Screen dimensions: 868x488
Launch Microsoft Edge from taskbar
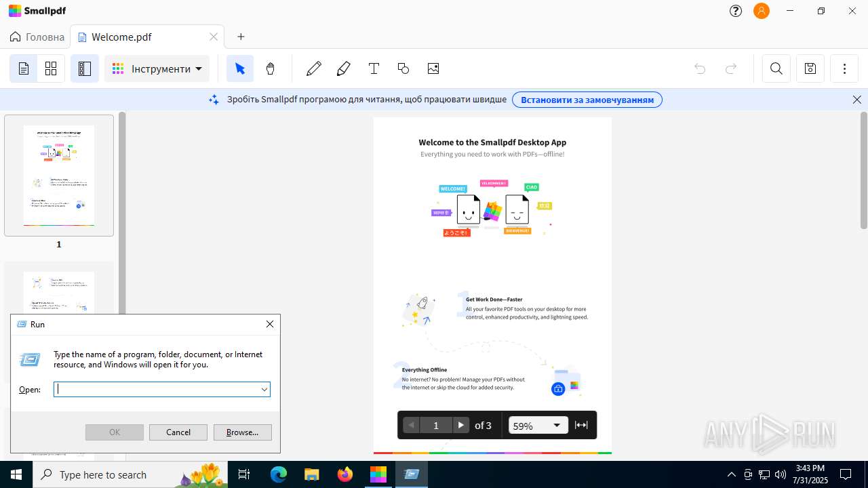[x=279, y=474]
